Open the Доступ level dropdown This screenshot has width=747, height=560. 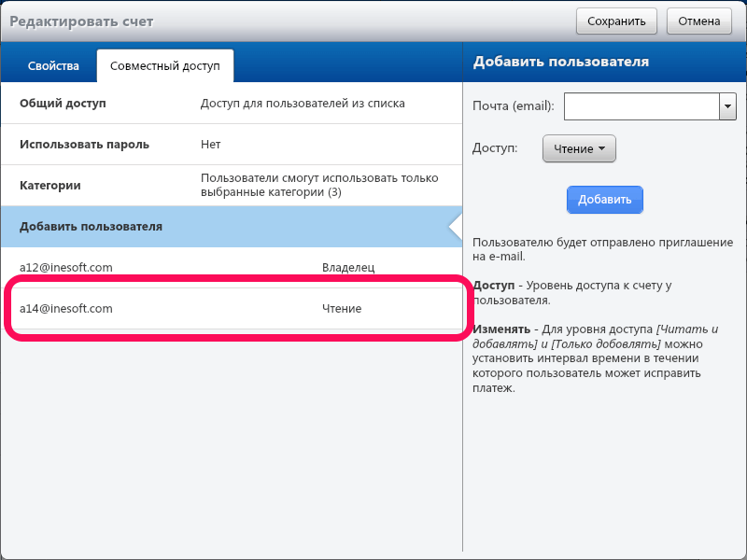579,148
